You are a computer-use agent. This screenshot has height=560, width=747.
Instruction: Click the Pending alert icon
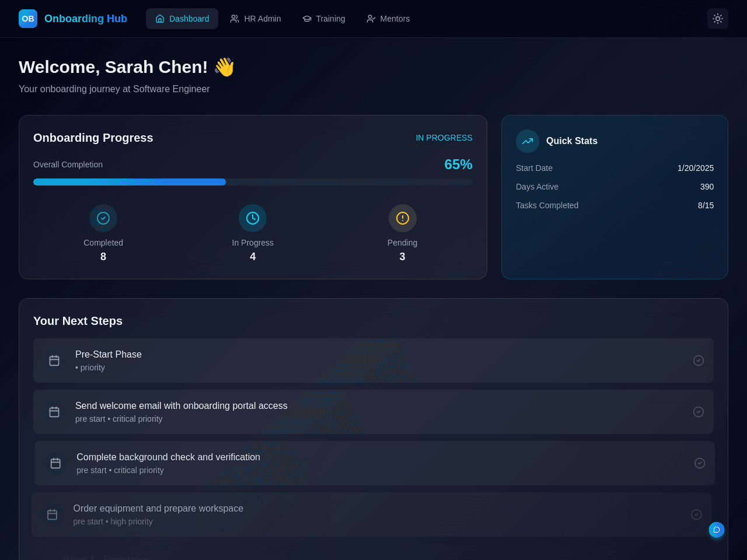coord(403,218)
